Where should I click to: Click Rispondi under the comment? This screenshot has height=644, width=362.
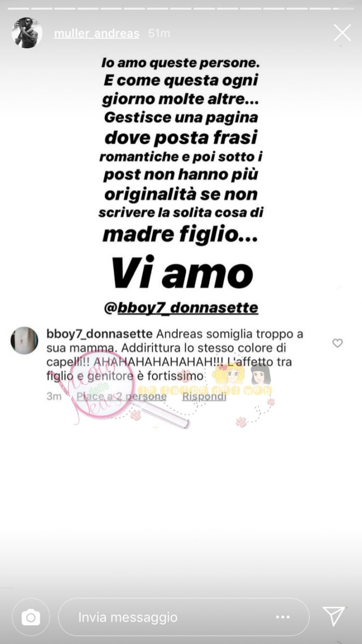coord(204,397)
